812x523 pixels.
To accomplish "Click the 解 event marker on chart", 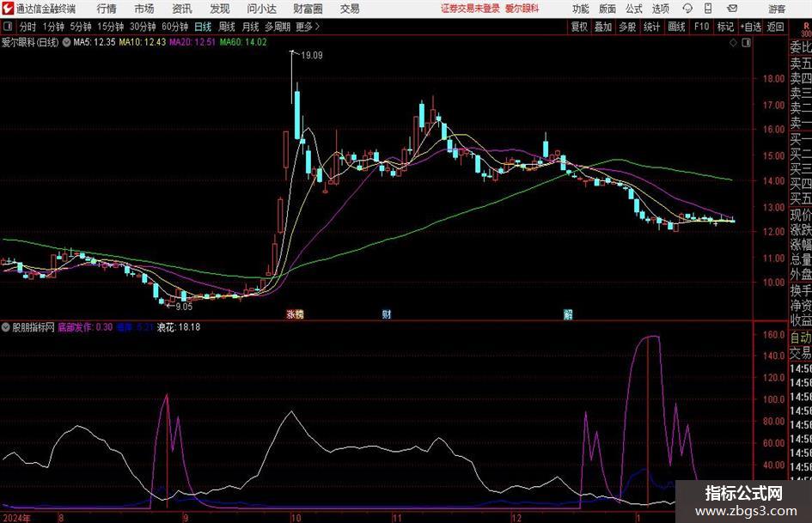I will pyautogui.click(x=568, y=314).
